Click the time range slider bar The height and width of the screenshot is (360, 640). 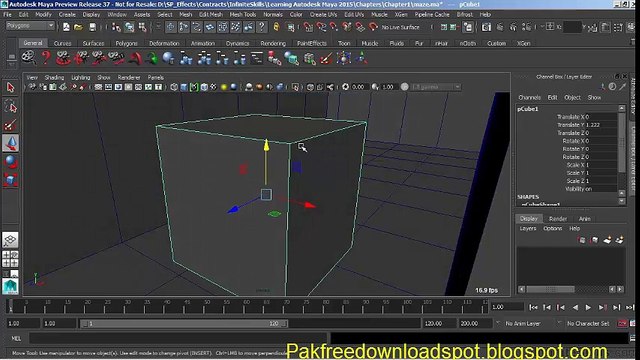[x=184, y=324]
